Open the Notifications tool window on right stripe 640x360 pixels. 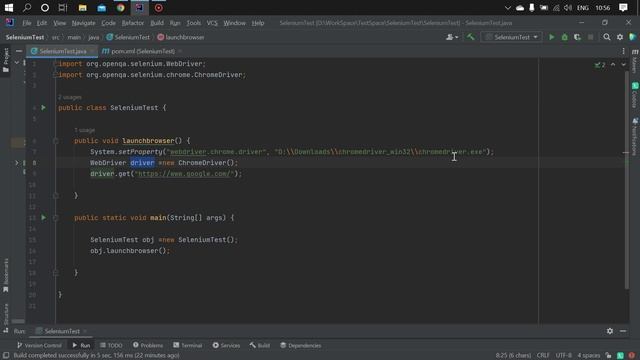[x=635, y=137]
